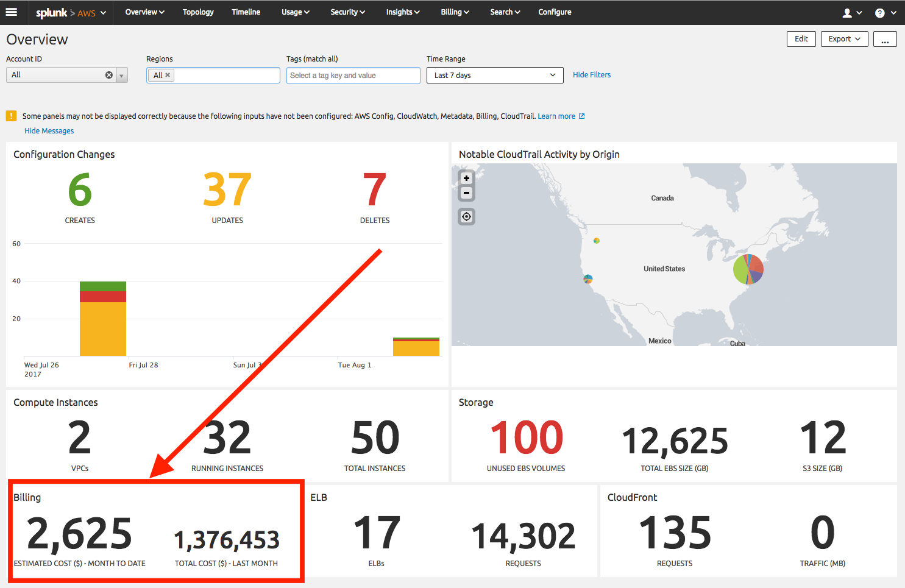Viewport: 905px width, 588px height.
Task: Click the Regions input field
Action: click(x=213, y=75)
